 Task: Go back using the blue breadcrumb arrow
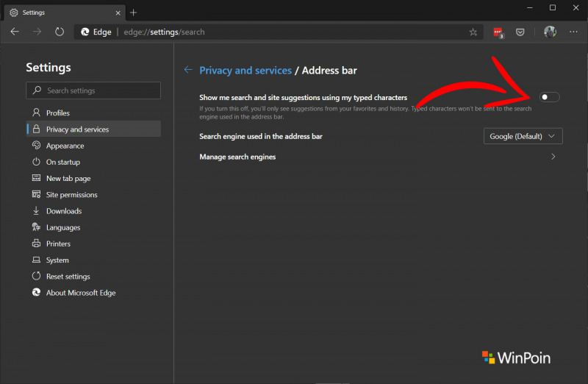[188, 69]
